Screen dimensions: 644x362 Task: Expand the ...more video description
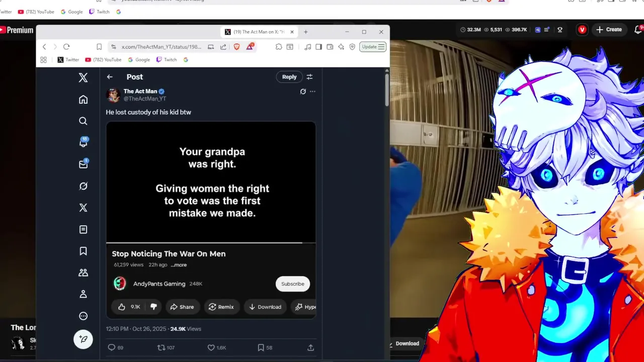tap(179, 265)
